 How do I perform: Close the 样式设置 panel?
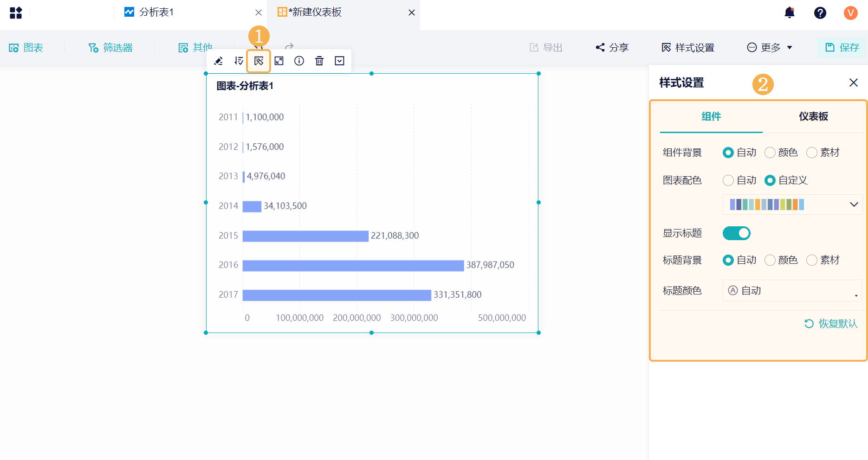(x=853, y=83)
